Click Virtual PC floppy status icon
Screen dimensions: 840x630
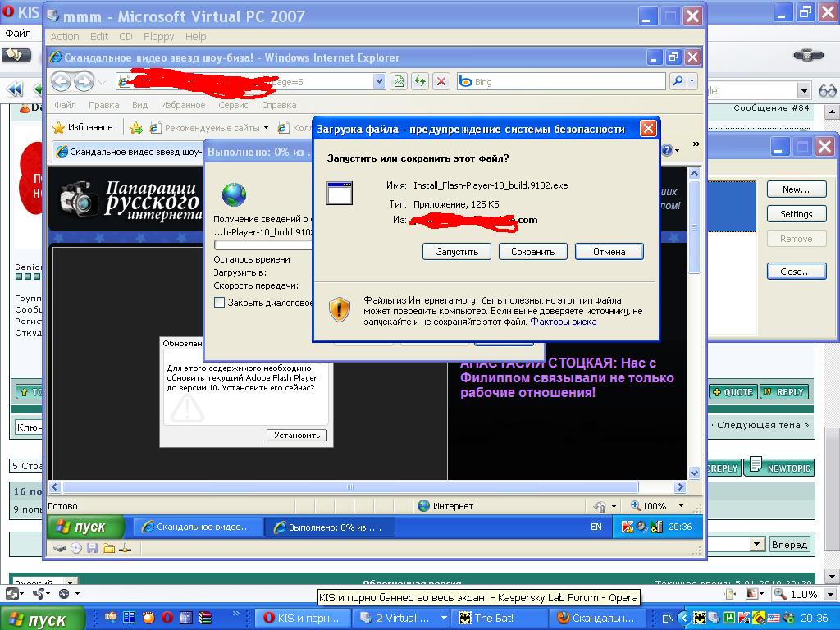[92, 548]
